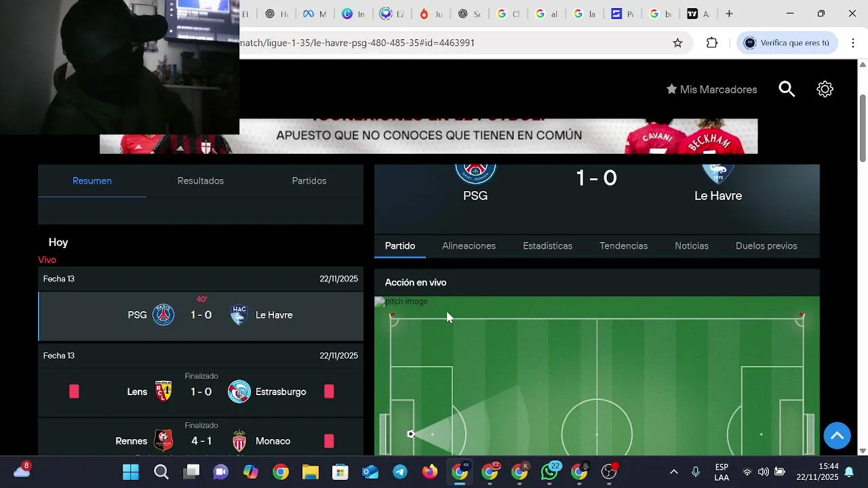Click the page vertical scrollbar thumb
This screenshot has width=868, height=488.
tap(863, 127)
